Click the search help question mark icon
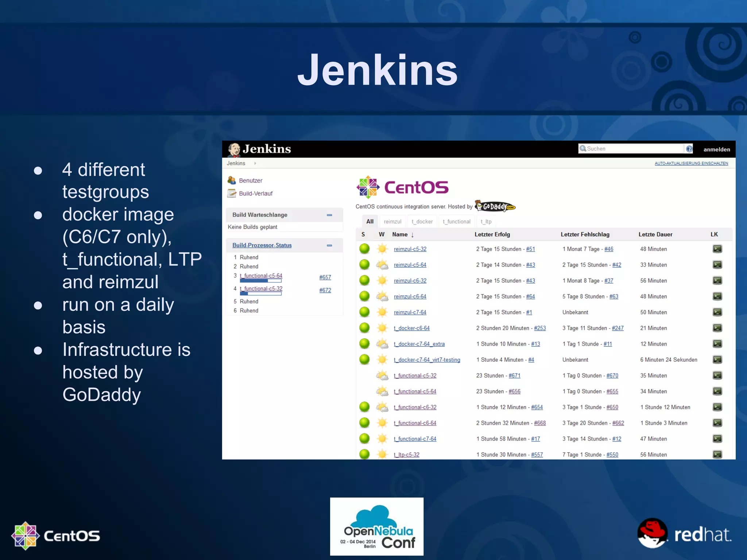Viewport: 747px width, 560px height. (689, 149)
